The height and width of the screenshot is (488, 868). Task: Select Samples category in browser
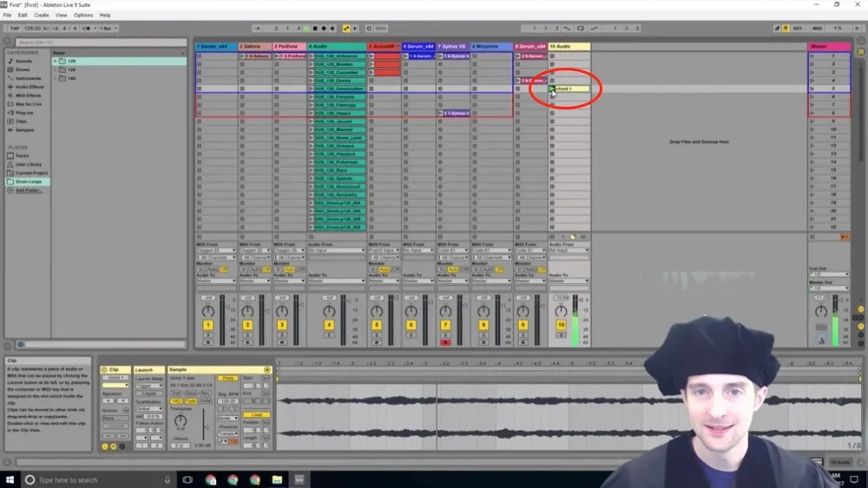[x=24, y=129]
